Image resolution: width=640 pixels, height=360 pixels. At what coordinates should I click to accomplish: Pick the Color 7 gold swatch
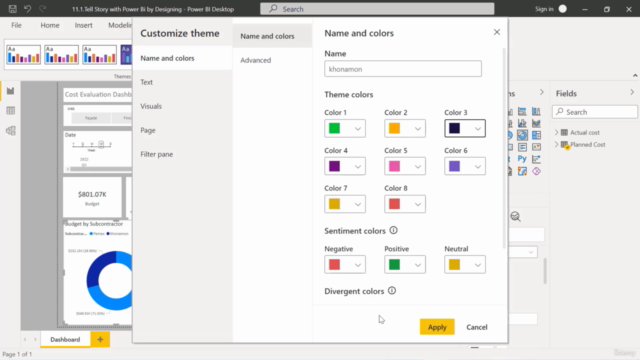334,204
